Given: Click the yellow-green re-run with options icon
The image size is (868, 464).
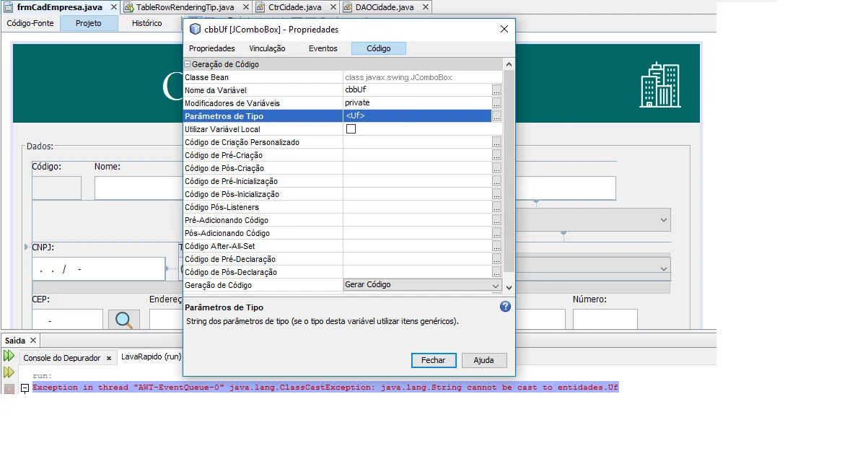Looking at the screenshot, I should [9, 372].
